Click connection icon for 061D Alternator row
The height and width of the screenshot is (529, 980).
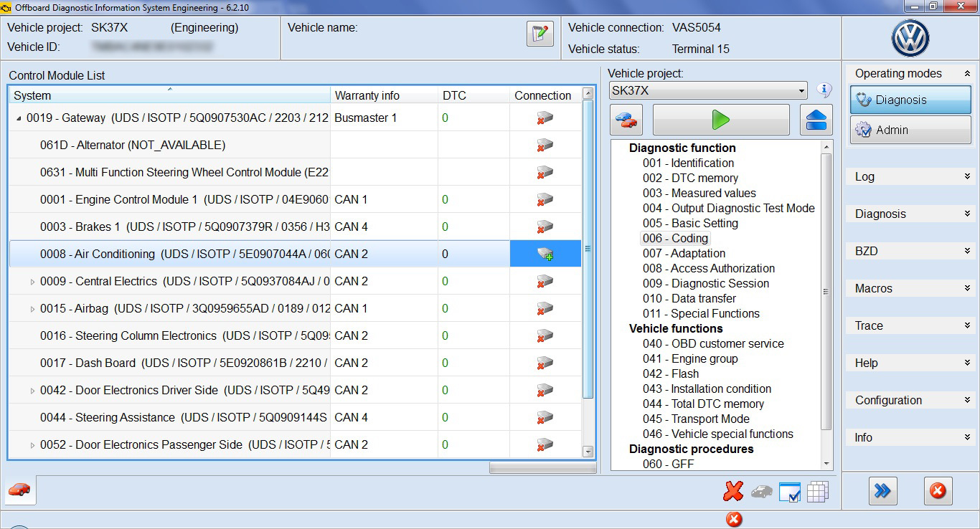545,145
